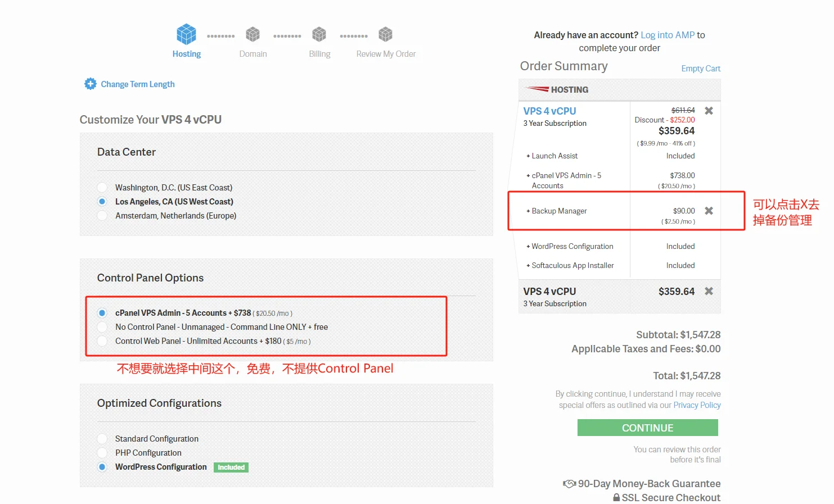This screenshot has height=504, width=834.
Task: Go to the Hosting step label
Action: click(186, 54)
